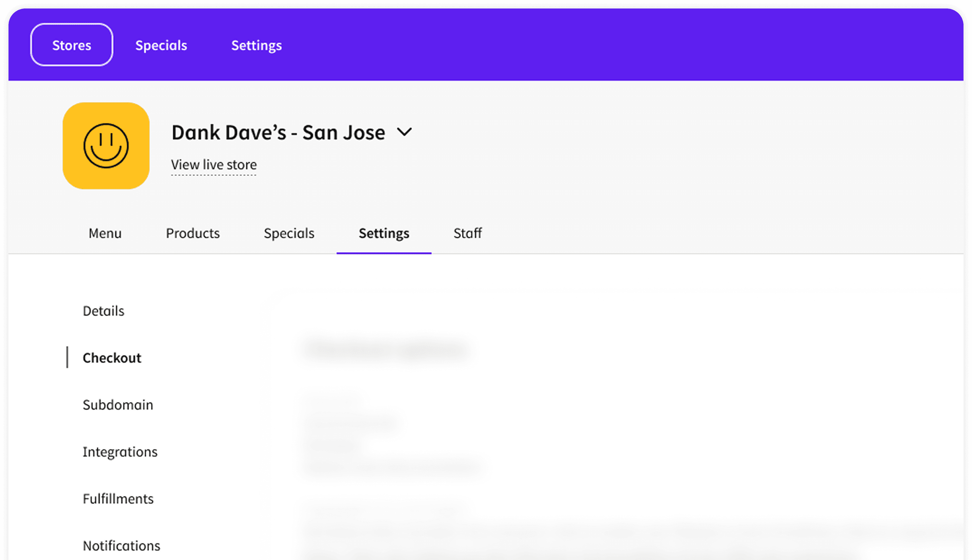
Task: Open the Fulfillments settings section
Action: (x=118, y=498)
